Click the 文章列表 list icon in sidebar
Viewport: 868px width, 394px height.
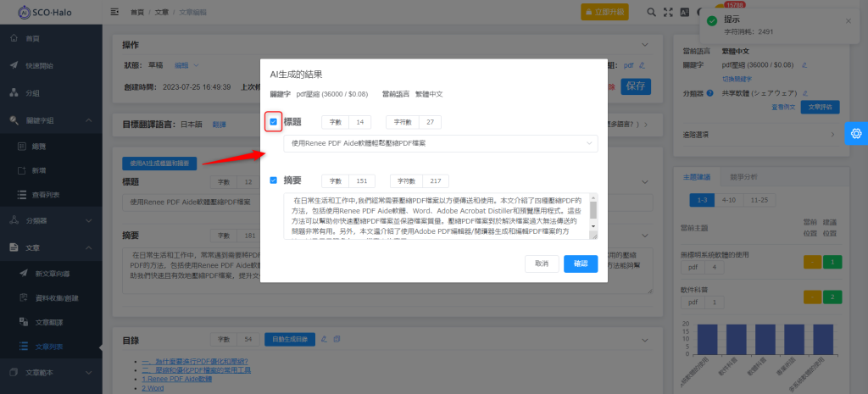(24, 347)
